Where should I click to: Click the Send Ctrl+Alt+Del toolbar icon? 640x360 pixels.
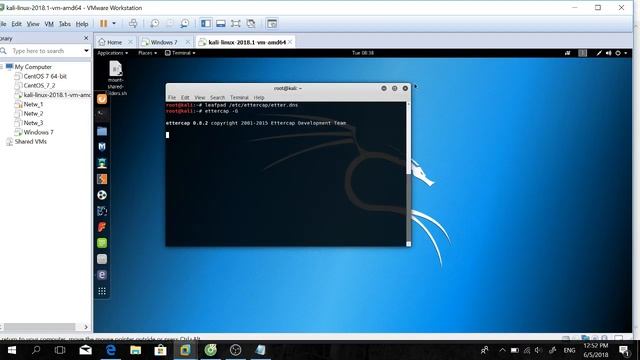(133, 24)
